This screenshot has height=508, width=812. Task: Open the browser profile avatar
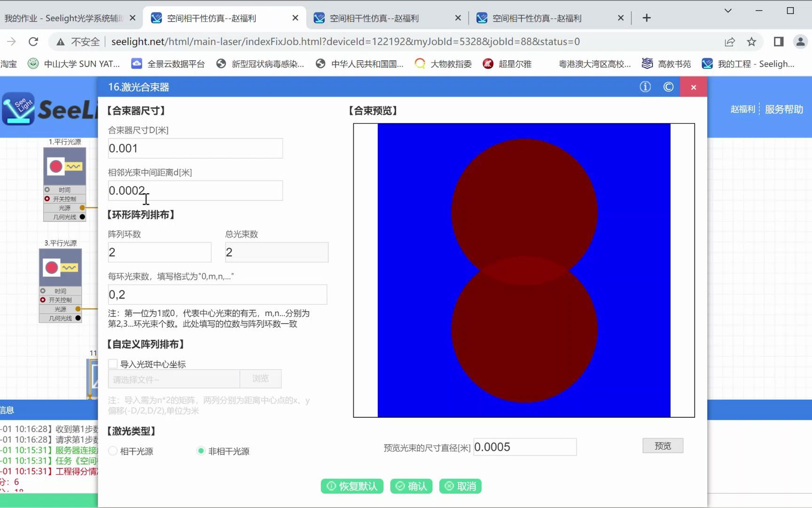800,42
